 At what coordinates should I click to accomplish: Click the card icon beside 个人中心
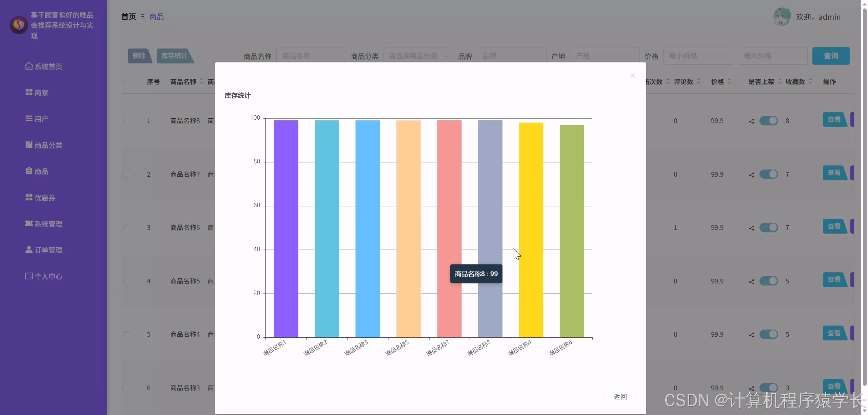29,276
